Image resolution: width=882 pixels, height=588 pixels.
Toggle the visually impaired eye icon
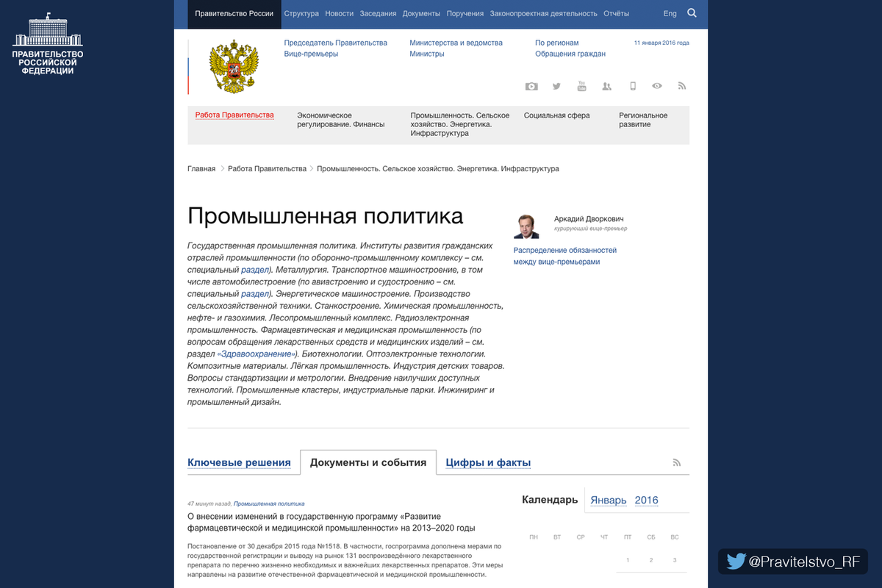(x=657, y=86)
